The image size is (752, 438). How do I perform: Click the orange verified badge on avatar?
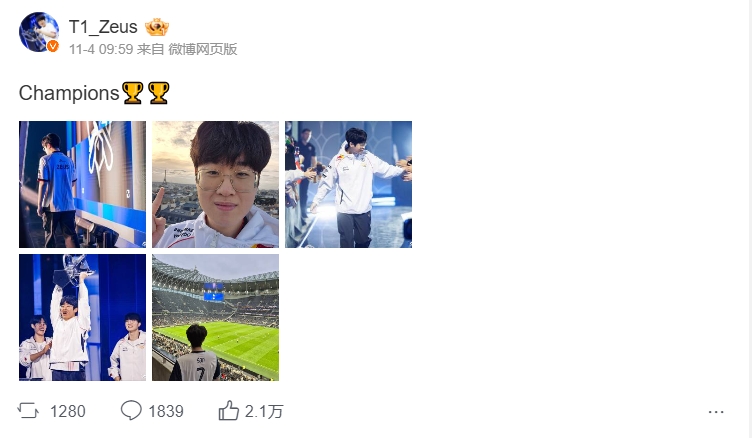pyautogui.click(x=53, y=46)
